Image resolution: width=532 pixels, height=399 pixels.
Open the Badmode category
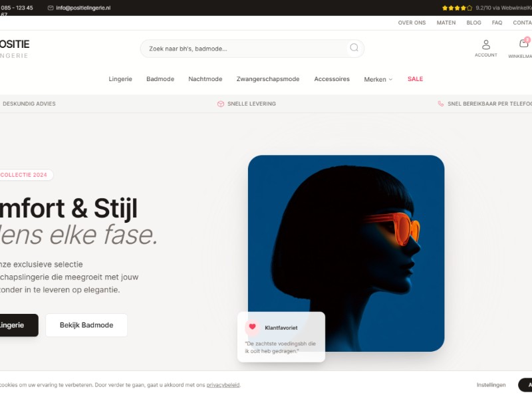[160, 79]
